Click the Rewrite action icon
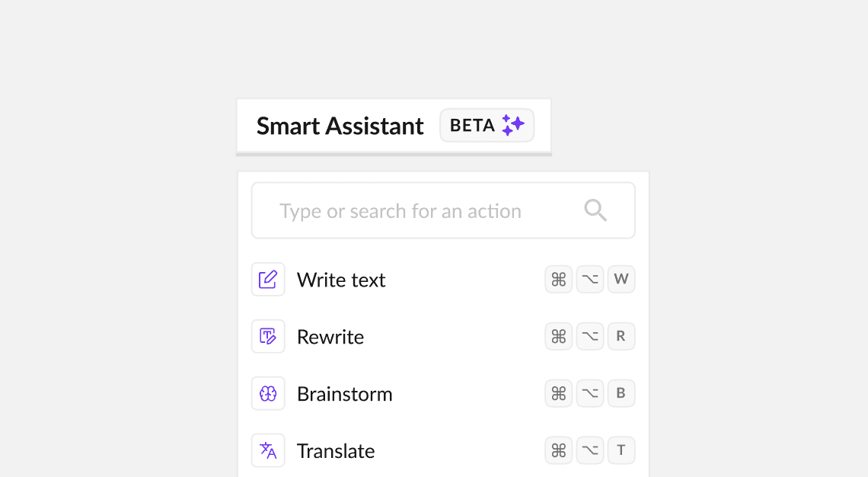868x477 pixels. (268, 336)
